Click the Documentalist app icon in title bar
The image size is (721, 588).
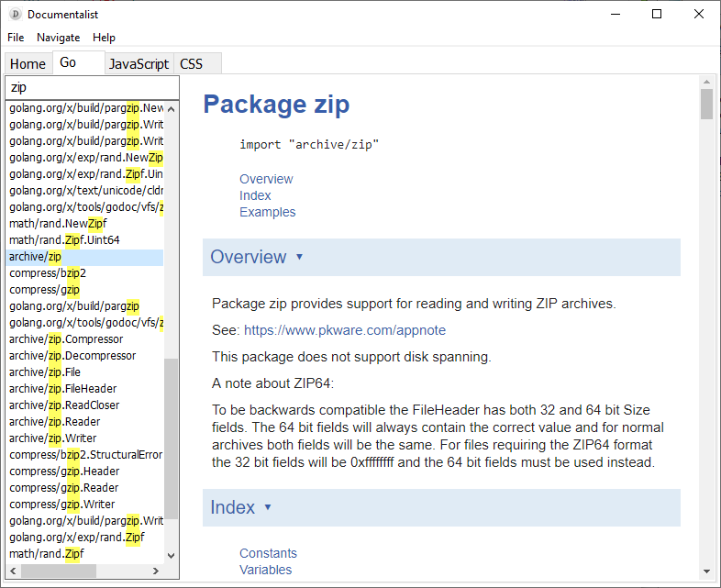[x=15, y=14]
